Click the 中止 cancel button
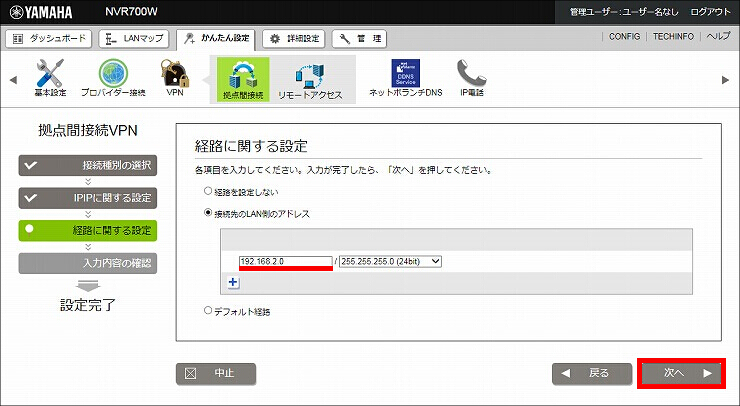The height and width of the screenshot is (406, 740). click(216, 374)
